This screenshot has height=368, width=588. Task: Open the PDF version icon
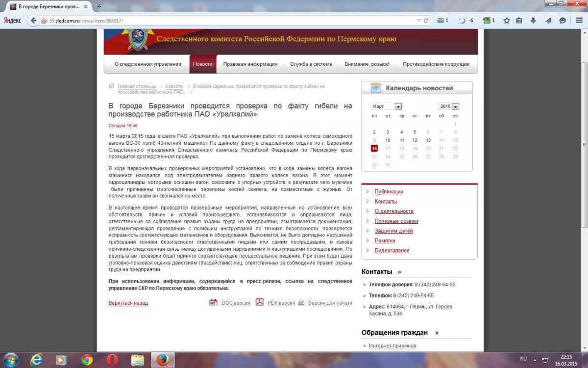tap(259, 303)
